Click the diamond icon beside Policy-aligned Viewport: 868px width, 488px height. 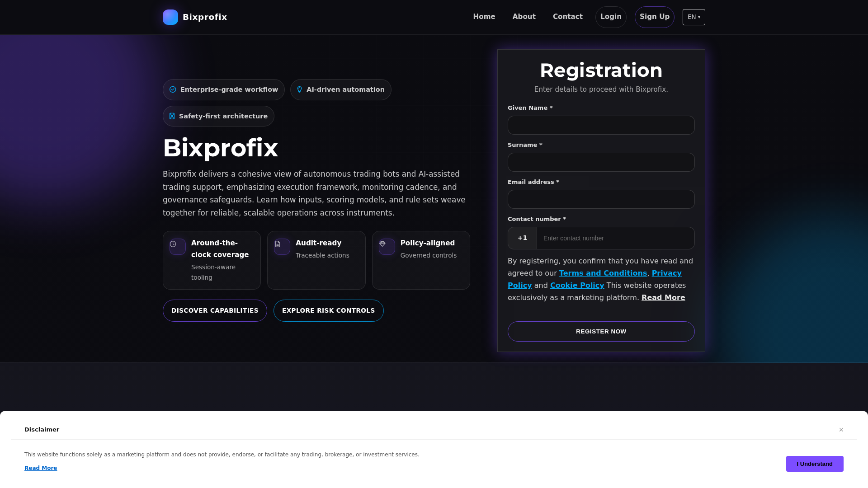pyautogui.click(x=382, y=244)
